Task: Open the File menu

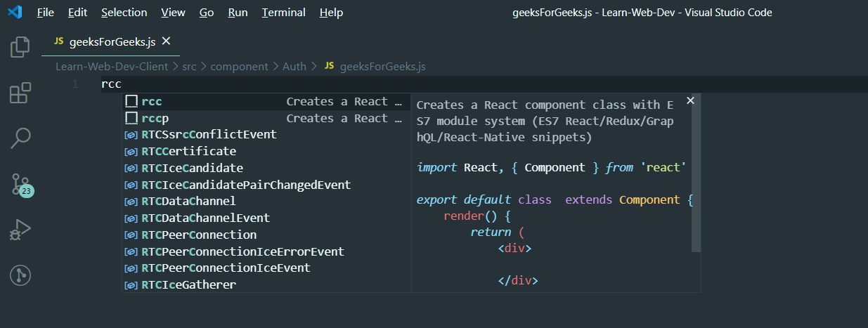Action: (x=45, y=13)
